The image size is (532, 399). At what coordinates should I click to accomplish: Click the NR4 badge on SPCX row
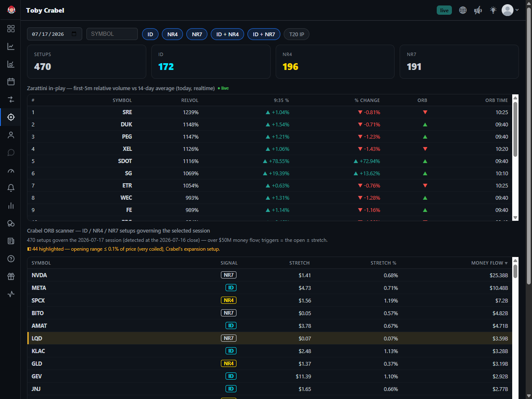228,300
